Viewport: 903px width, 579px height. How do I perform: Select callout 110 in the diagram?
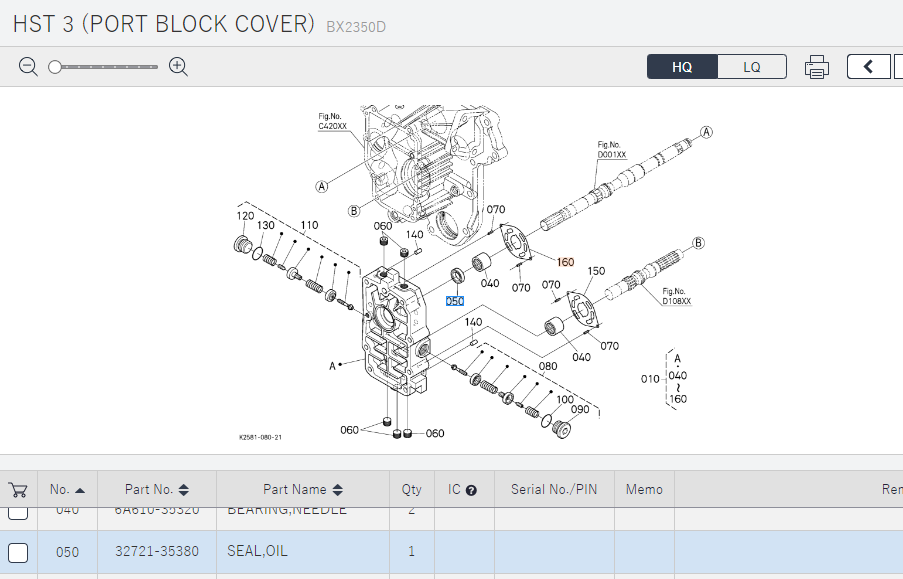pos(309,225)
